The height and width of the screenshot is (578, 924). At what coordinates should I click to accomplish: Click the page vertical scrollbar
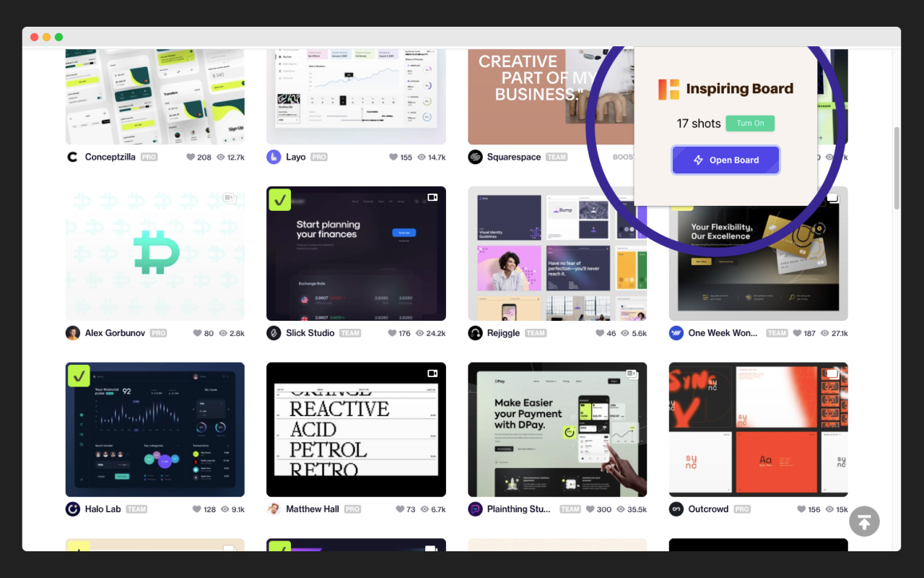pyautogui.click(x=897, y=168)
